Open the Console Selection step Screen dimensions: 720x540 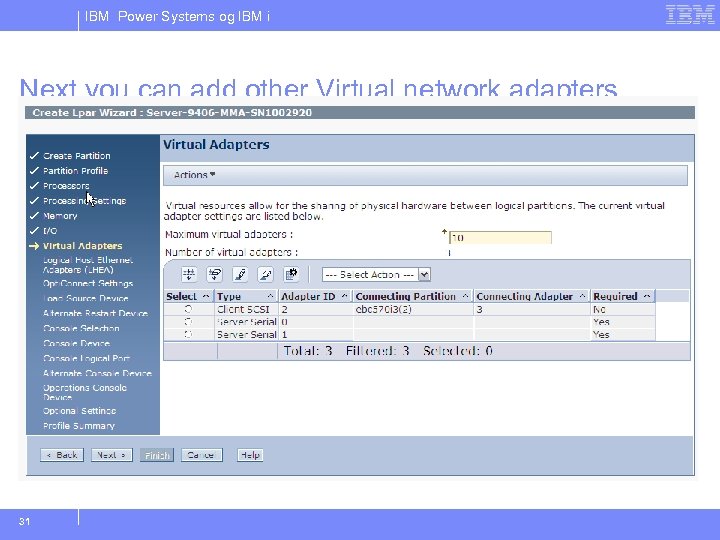pyautogui.click(x=81, y=328)
